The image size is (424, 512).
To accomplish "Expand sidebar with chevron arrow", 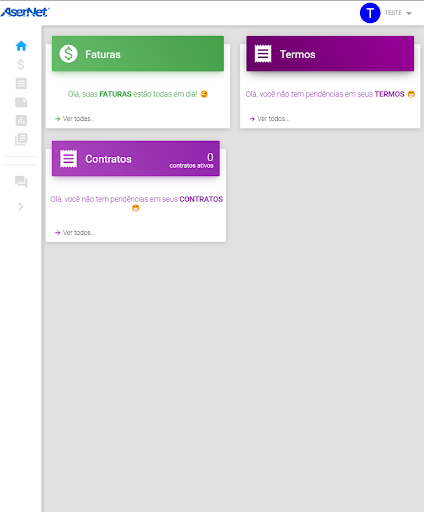I will (21, 207).
